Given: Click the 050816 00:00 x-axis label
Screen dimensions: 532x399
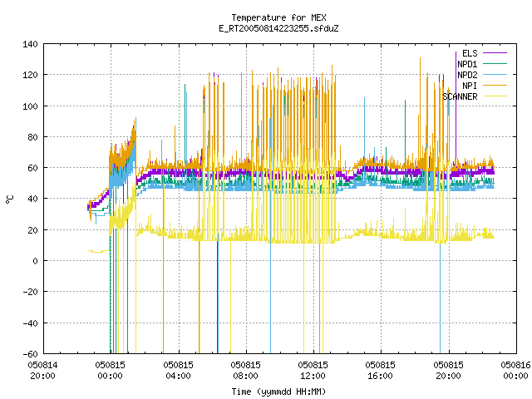Looking at the screenshot, I should (515, 371).
